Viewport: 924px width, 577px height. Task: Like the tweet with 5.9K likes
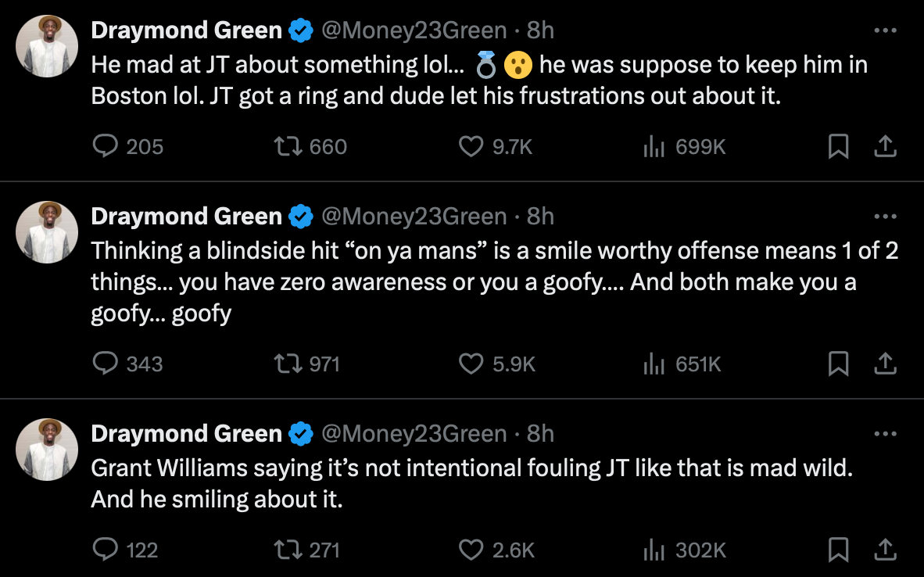[470, 364]
